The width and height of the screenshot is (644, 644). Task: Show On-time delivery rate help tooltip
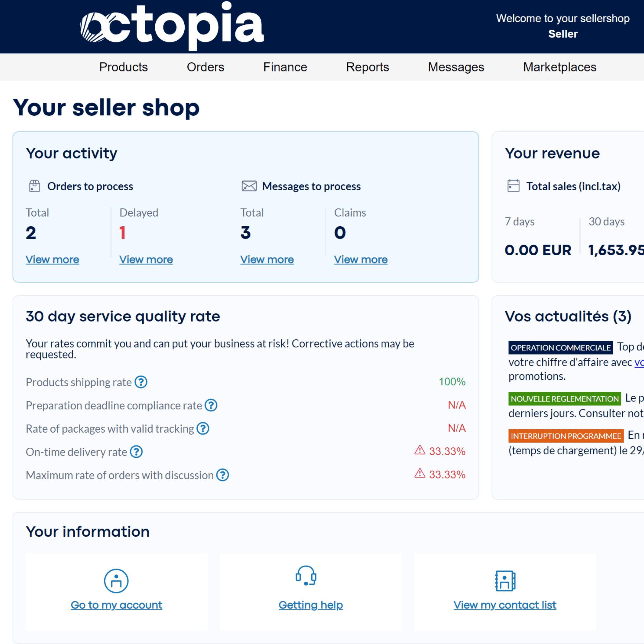click(x=136, y=452)
